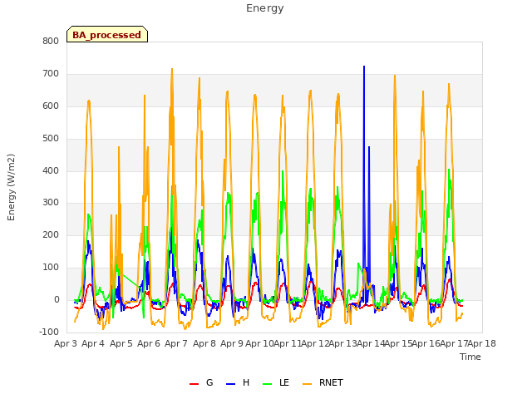Image resolution: width=532 pixels, height=399 pixels.
Task: Click the 800 y-axis tick value
Action: pos(51,41)
